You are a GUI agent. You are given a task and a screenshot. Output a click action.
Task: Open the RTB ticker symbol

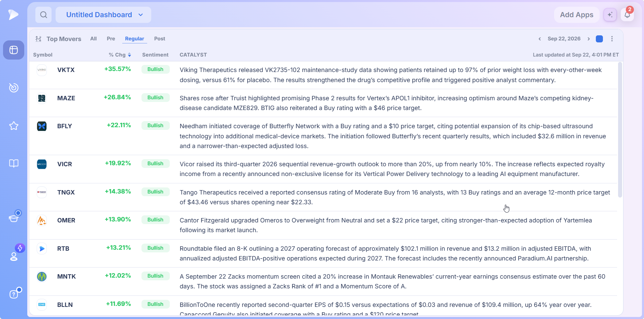[x=63, y=249]
